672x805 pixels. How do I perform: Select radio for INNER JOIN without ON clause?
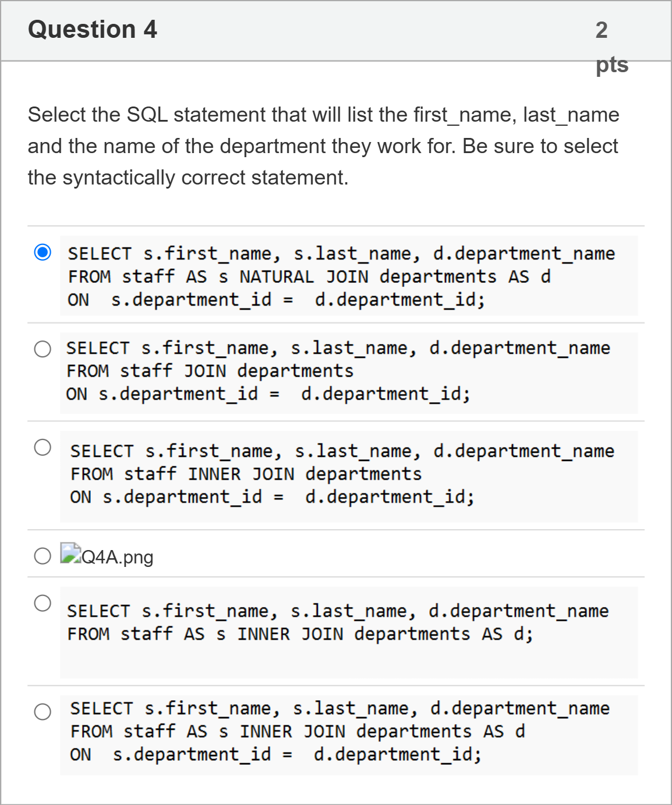[43, 602]
